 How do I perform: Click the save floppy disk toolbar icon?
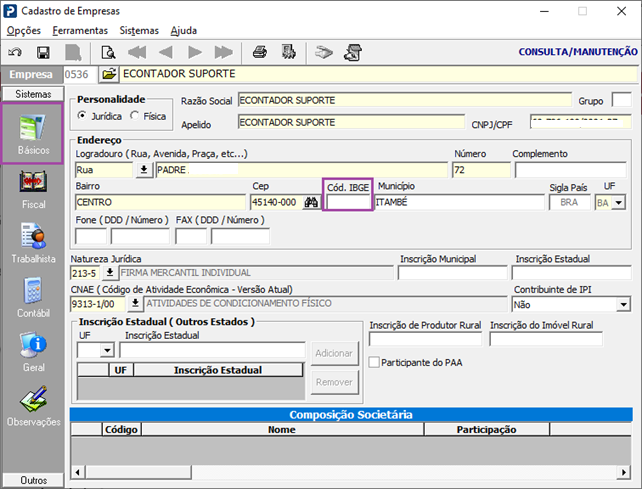43,52
